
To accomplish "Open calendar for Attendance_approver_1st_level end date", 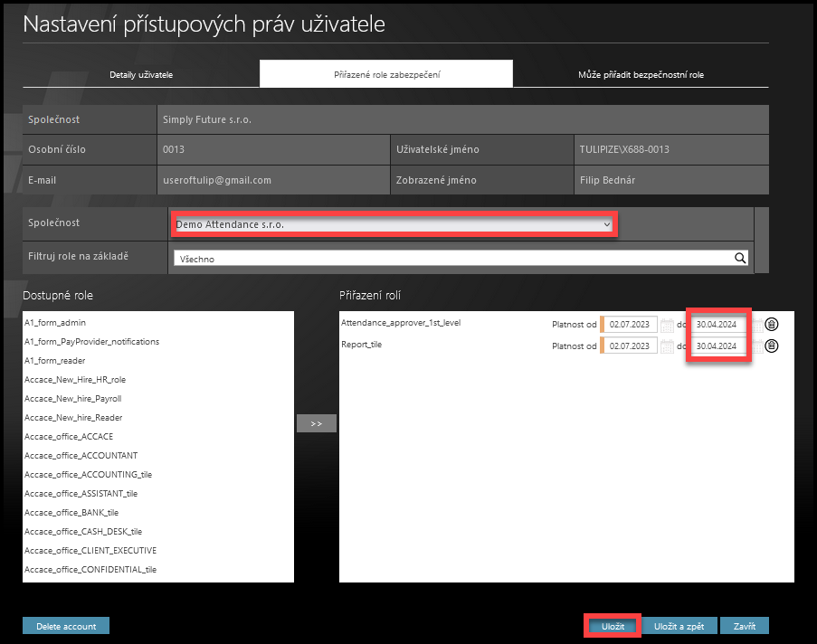I will (756, 324).
